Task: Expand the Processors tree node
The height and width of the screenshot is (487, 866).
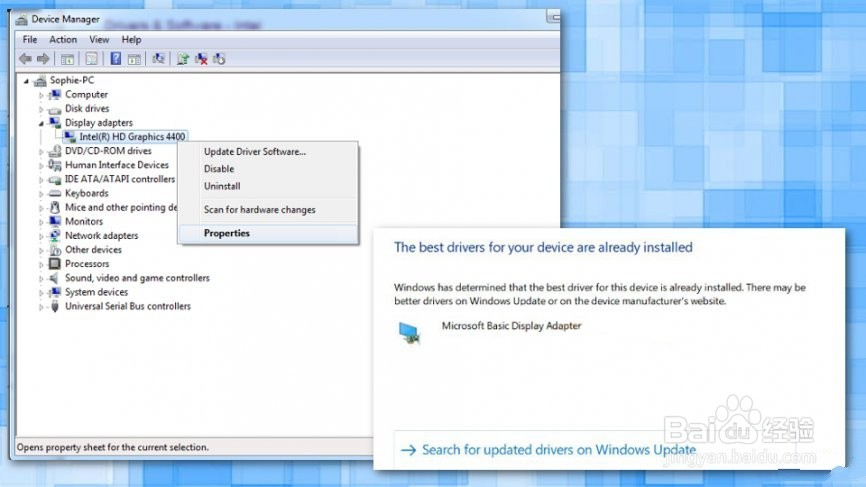Action: [41, 264]
